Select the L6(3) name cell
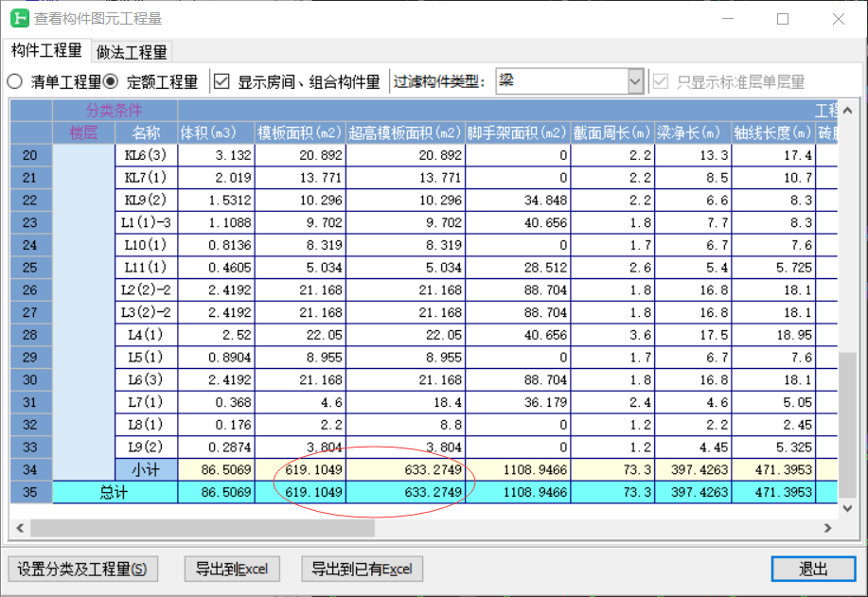Image resolution: width=868 pixels, height=597 pixels. tap(146, 379)
